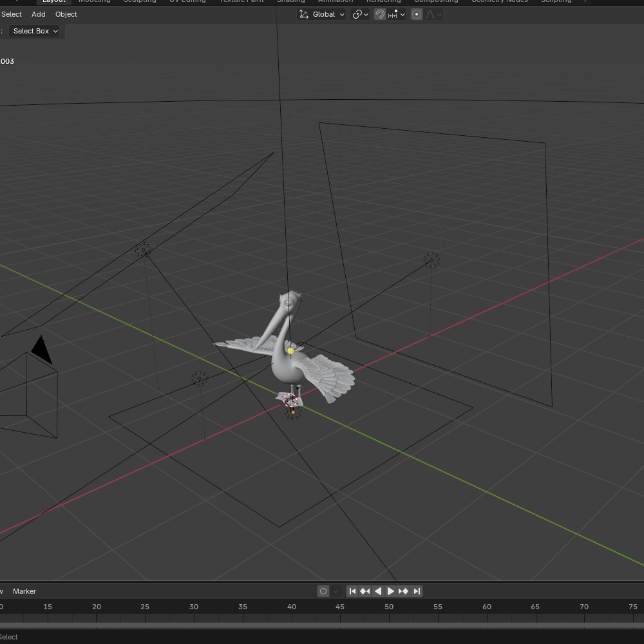Click frame 65 on the timeline
644x644 pixels.
[535, 607]
